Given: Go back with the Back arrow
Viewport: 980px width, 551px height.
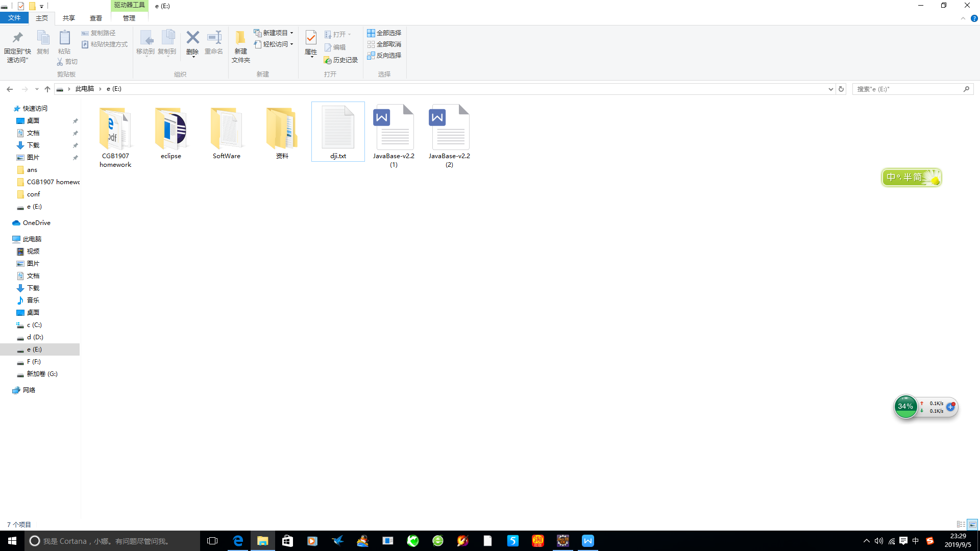Looking at the screenshot, I should click(x=10, y=89).
